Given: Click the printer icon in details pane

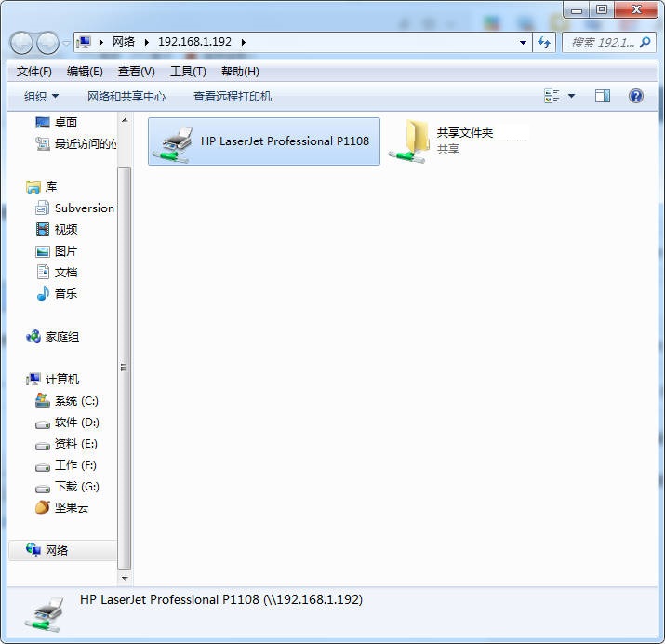Looking at the screenshot, I should pos(45,613).
